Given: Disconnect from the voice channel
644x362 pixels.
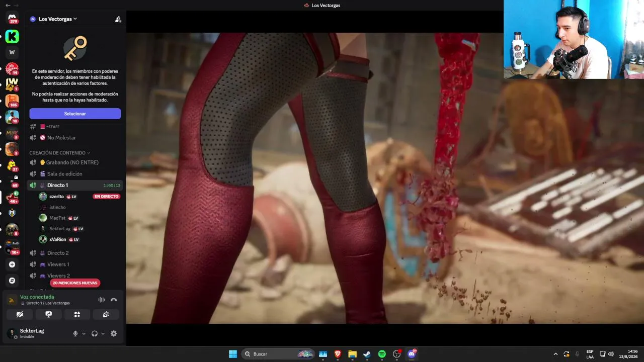Looking at the screenshot, I should [x=114, y=300].
